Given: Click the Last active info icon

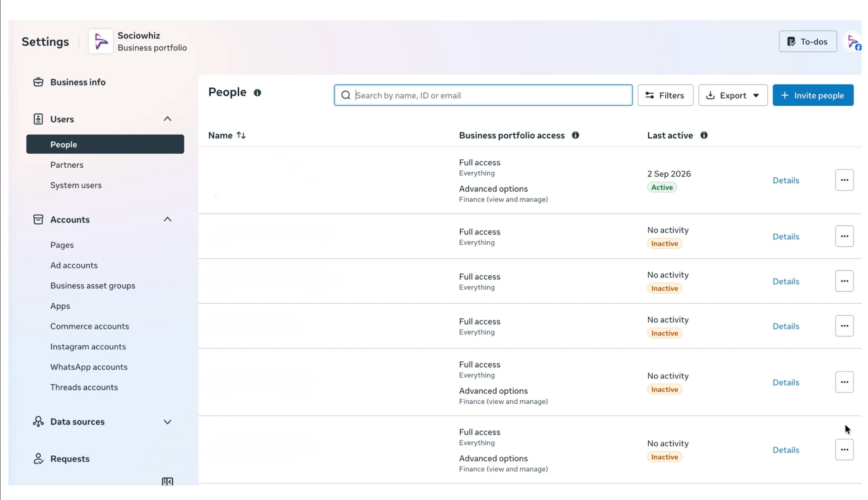Looking at the screenshot, I should (704, 135).
